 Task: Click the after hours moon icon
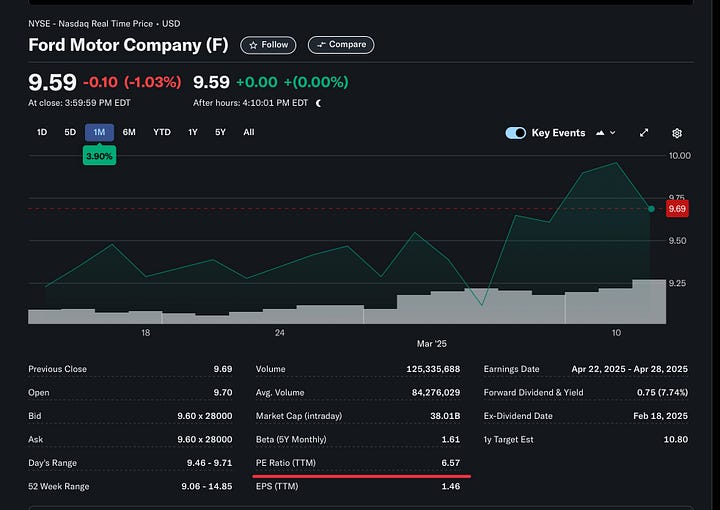319,103
